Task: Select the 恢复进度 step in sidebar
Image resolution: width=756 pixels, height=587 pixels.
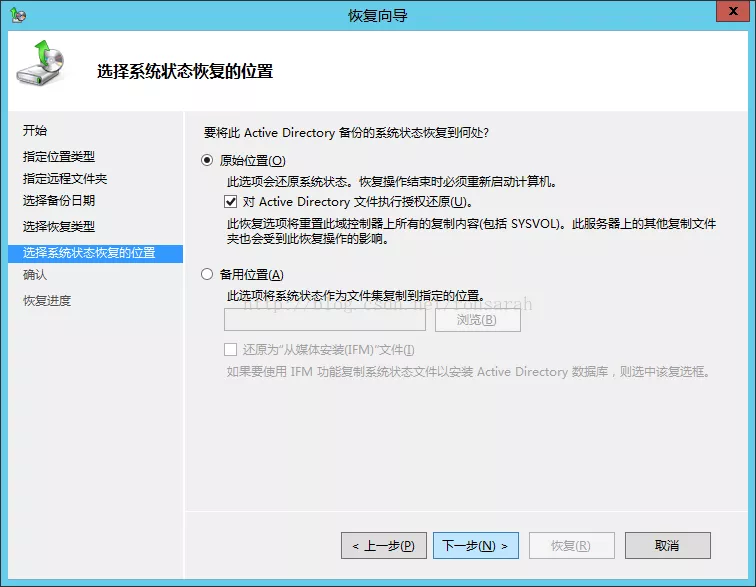Action: (x=47, y=301)
